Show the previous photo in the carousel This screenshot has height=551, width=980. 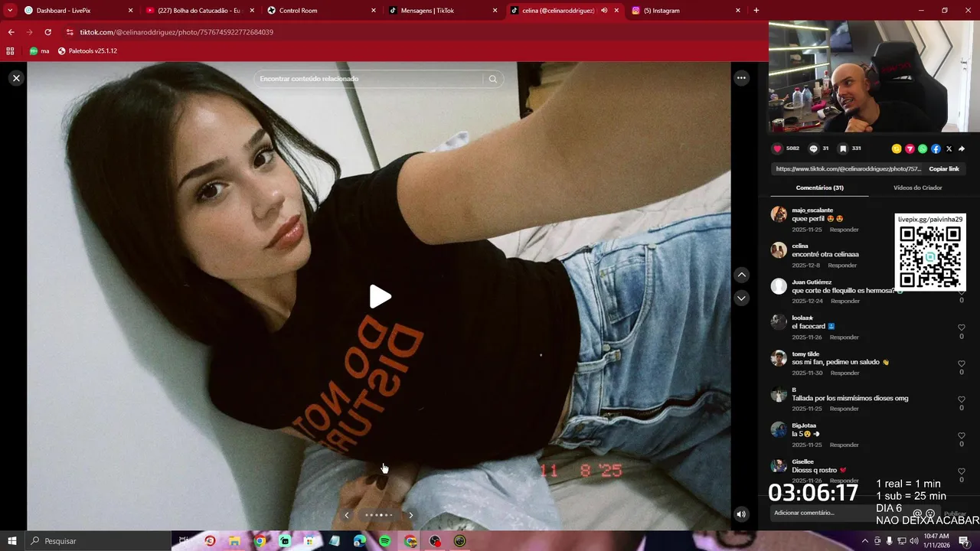click(x=346, y=515)
